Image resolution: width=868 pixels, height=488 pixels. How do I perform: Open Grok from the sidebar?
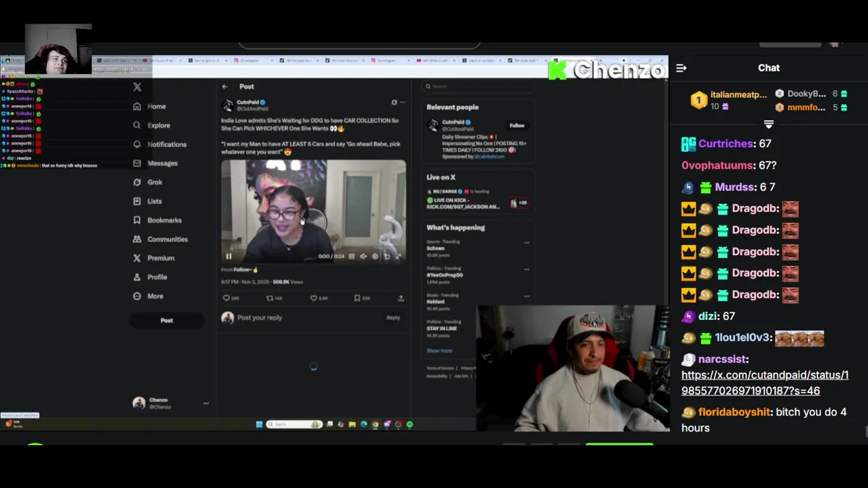pyautogui.click(x=148, y=182)
